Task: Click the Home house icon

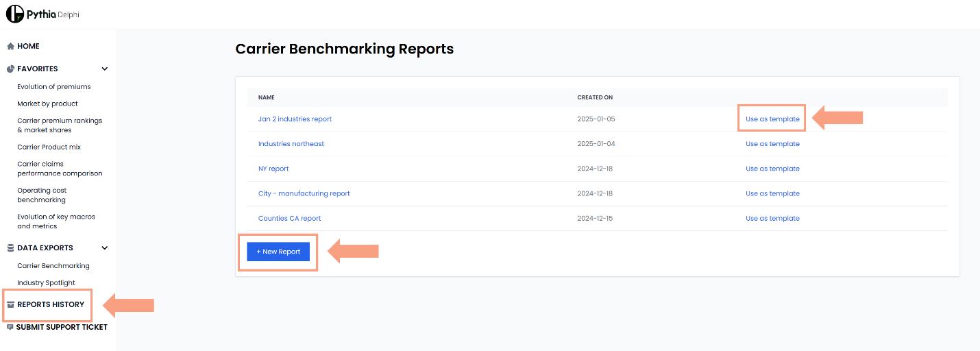Action: point(10,47)
